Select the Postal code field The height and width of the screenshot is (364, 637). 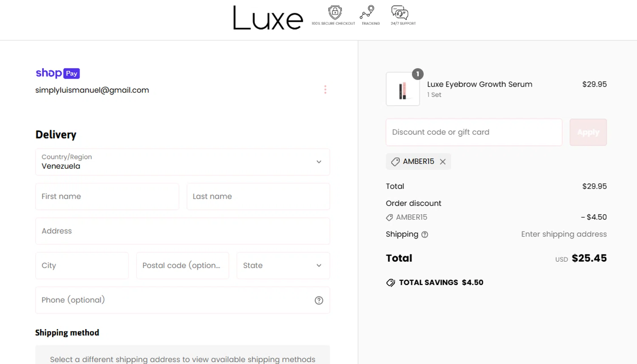pyautogui.click(x=183, y=265)
